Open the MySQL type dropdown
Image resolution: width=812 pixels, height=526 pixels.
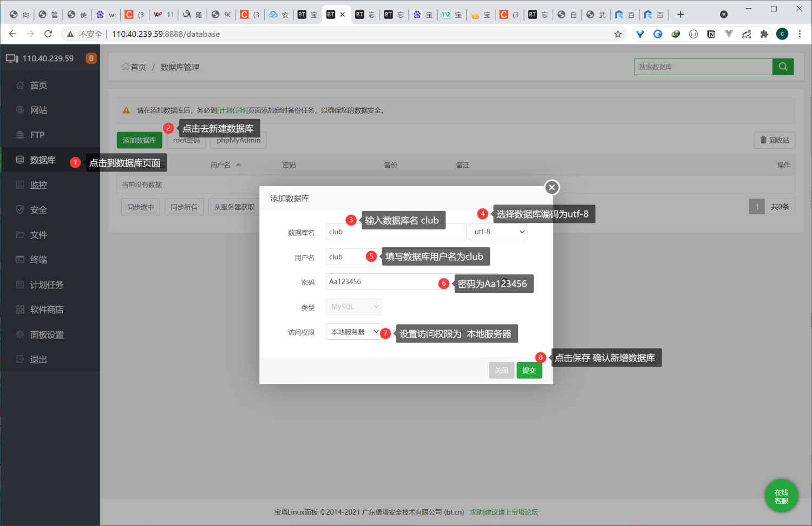[353, 307]
